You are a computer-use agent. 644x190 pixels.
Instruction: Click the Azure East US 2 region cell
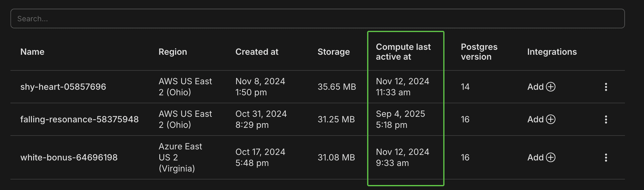[180, 157]
